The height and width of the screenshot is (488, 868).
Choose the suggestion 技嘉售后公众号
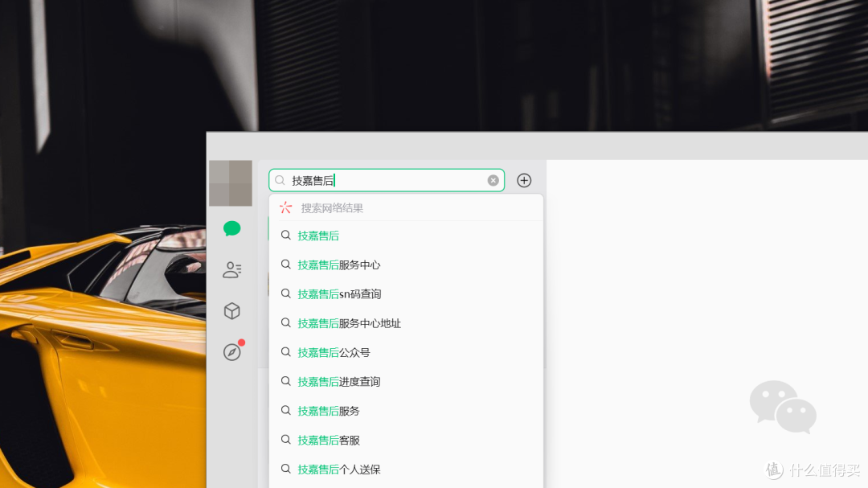[407, 353]
